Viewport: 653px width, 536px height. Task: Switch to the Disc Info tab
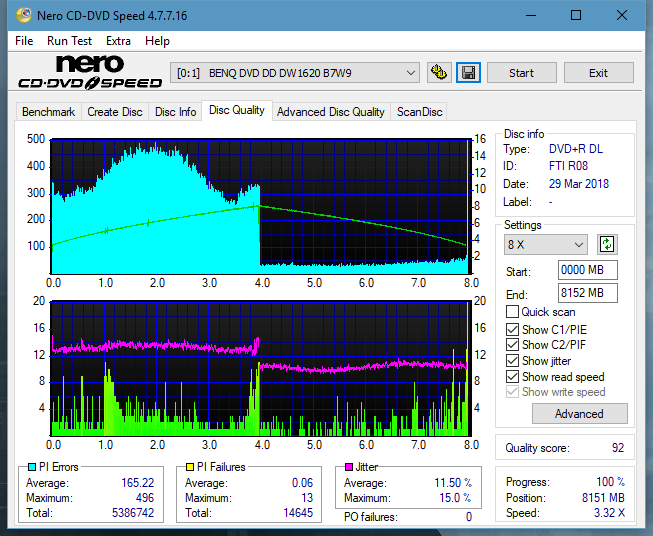(175, 112)
